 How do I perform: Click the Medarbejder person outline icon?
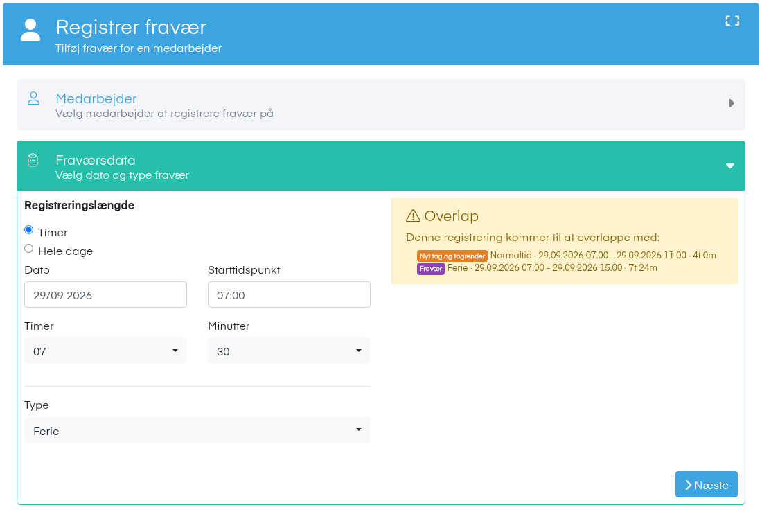tap(33, 98)
